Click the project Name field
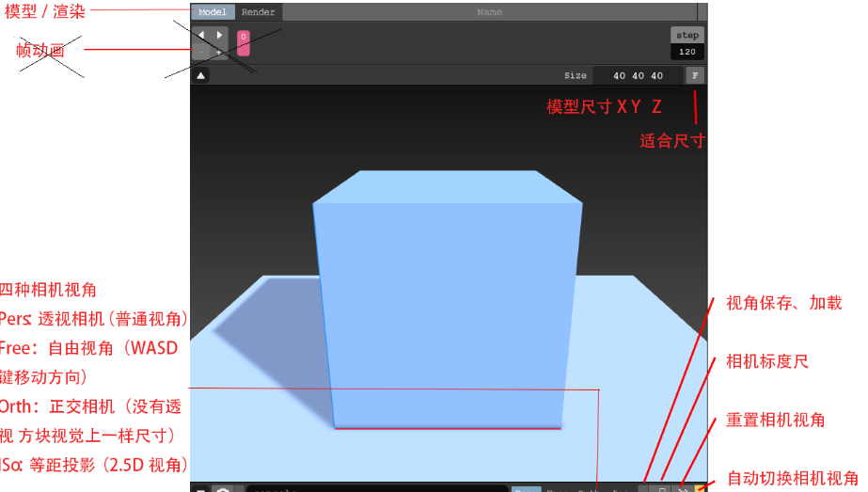Image resolution: width=868 pixels, height=492 pixels. coord(489,11)
